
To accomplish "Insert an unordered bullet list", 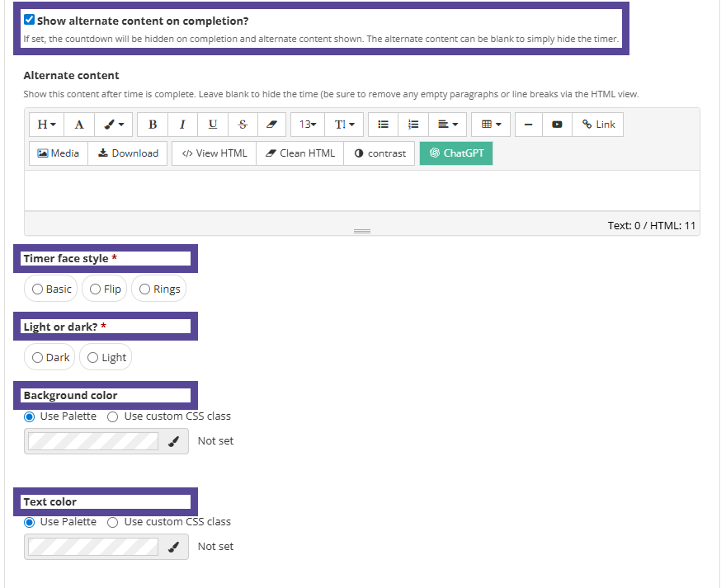I will [384, 125].
